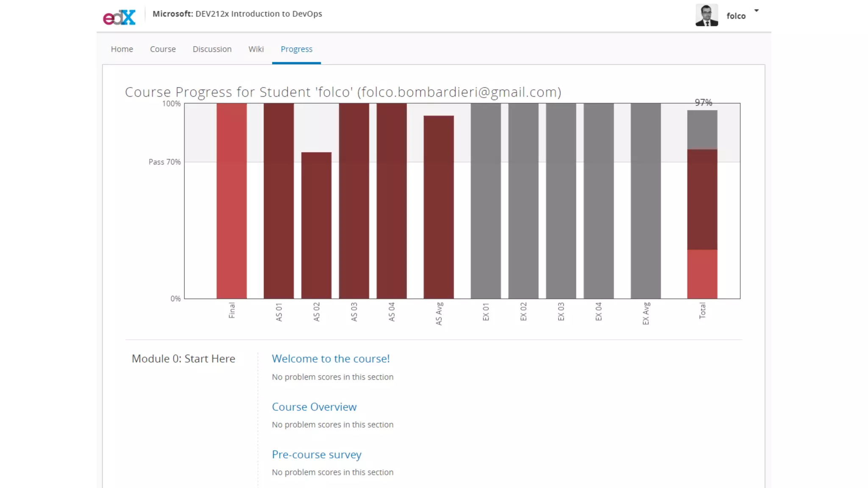868x488 pixels.
Task: Click the edX logo
Action: pos(119,17)
